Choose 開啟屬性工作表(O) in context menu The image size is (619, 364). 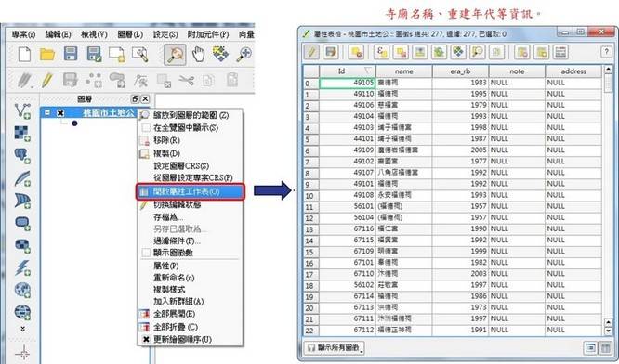click(191, 191)
